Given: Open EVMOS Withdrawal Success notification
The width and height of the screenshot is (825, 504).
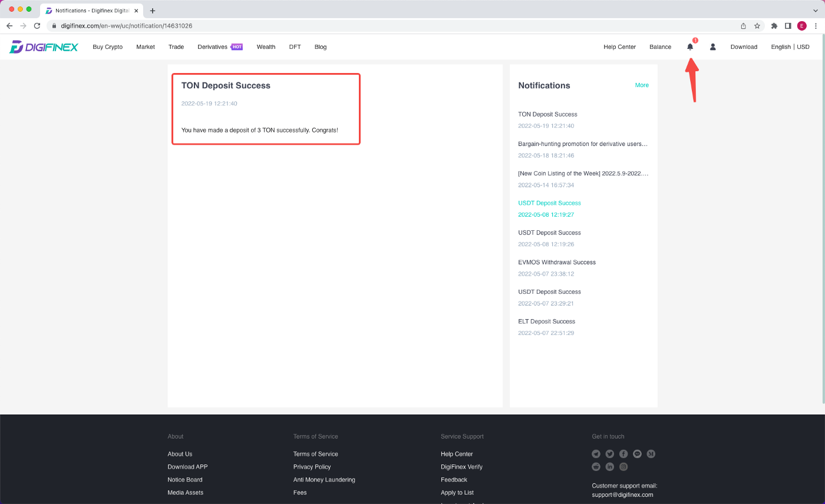Looking at the screenshot, I should tap(557, 262).
